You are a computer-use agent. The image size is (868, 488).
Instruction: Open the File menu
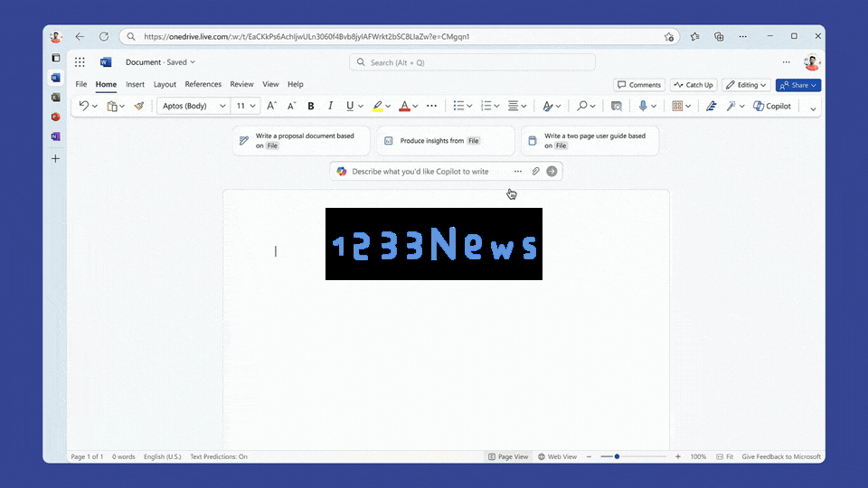coord(80,84)
